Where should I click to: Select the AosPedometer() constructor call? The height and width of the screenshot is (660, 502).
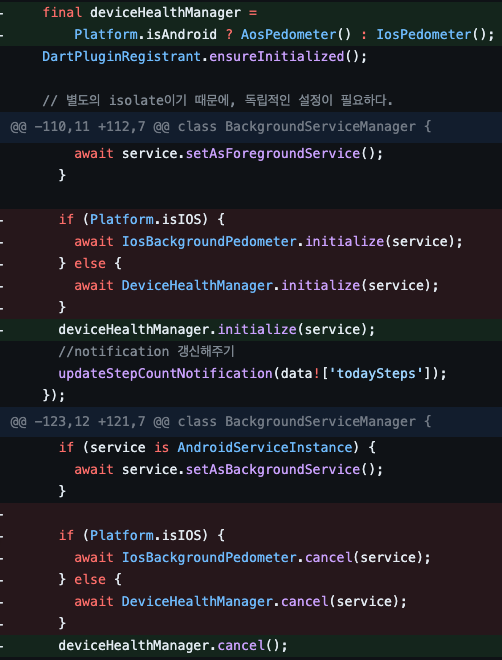pos(296,35)
